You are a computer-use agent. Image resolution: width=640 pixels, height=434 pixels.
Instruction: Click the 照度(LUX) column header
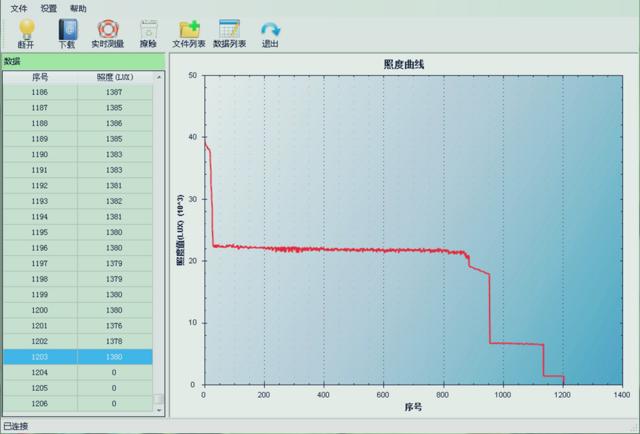[115, 77]
